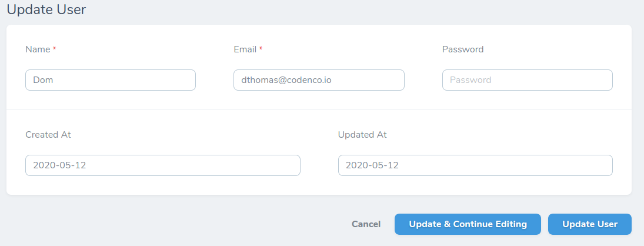This screenshot has height=246, width=644.
Task: Focus the Email address input field
Action: 319,80
